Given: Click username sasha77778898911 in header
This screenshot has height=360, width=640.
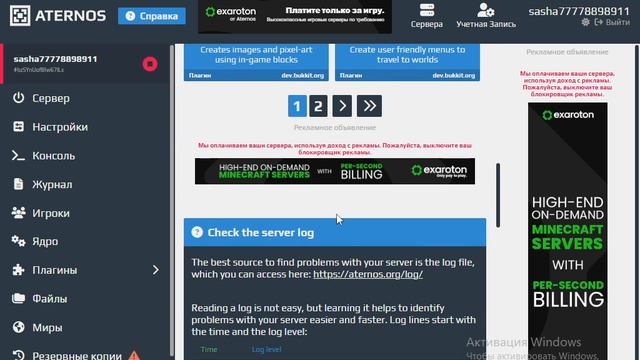Looking at the screenshot, I should click(x=579, y=11).
